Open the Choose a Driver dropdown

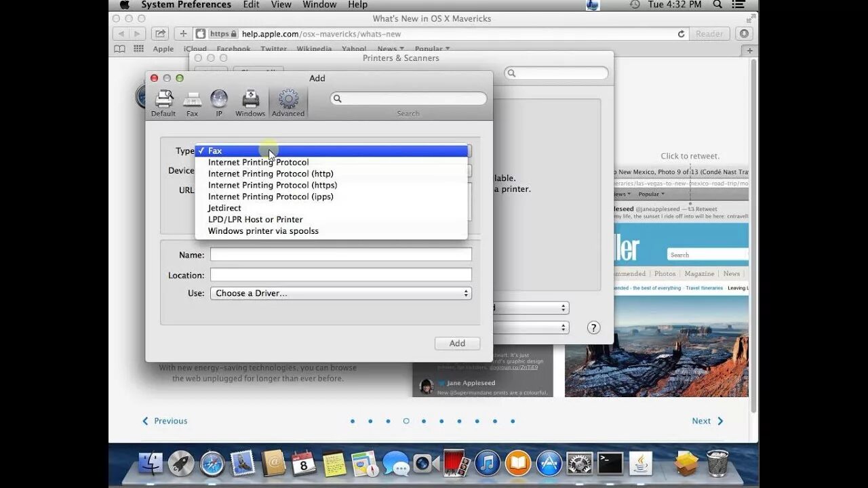click(x=341, y=293)
